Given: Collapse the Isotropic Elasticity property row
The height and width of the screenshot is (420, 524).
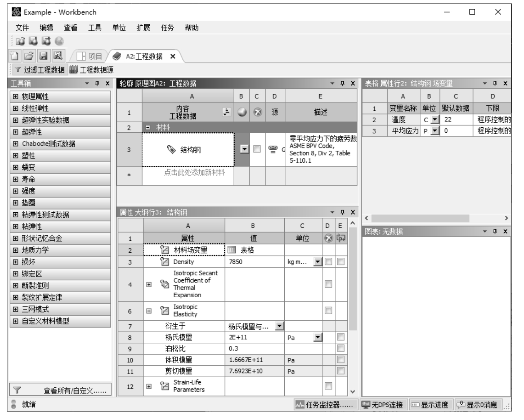Looking at the screenshot, I should point(149,311).
